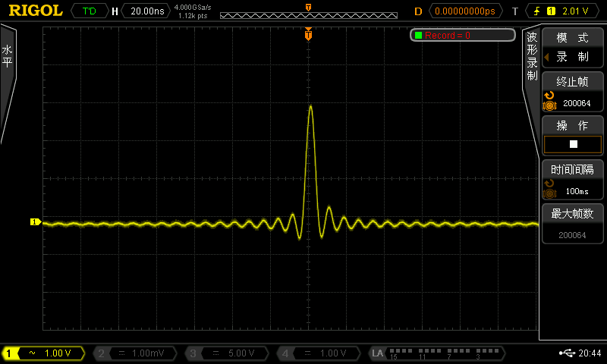Click the 2.01 V trigger level

pos(575,11)
